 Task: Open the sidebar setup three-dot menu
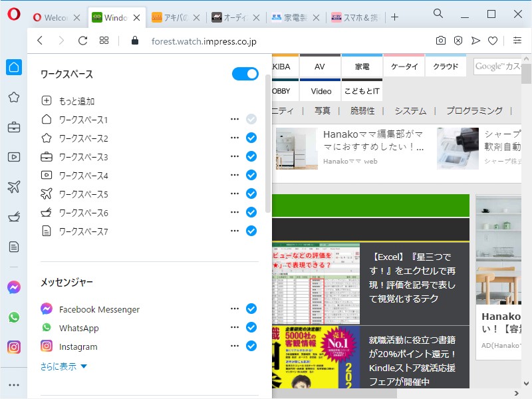click(13, 384)
